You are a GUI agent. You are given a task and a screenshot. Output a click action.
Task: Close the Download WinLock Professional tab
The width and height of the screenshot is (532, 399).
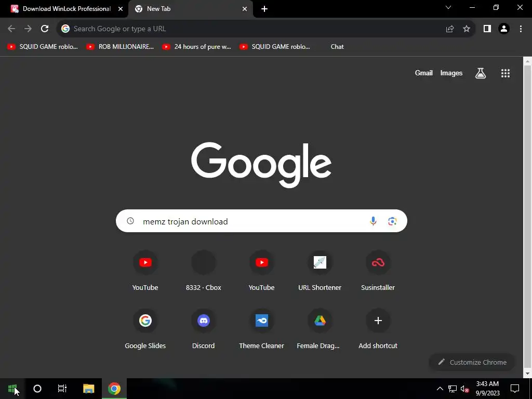coord(121,9)
